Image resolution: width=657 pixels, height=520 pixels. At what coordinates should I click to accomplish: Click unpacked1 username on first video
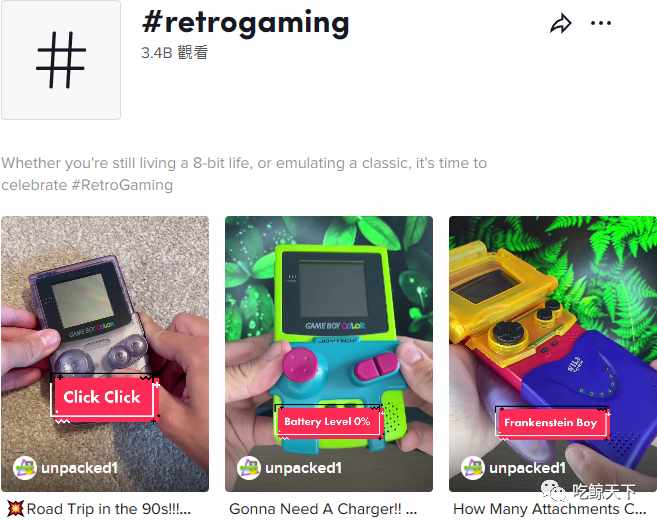(x=79, y=468)
